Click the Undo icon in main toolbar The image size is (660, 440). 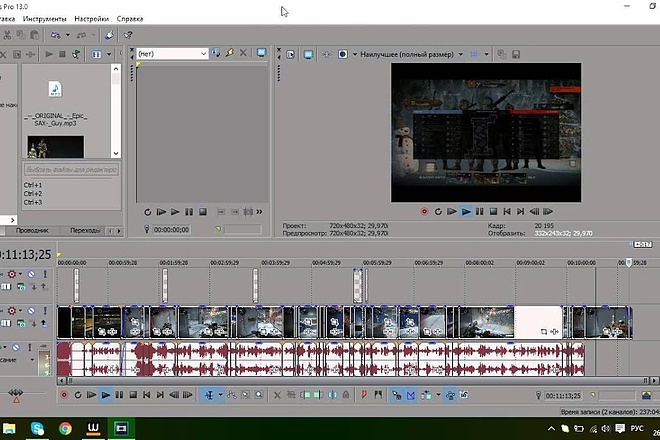click(55, 35)
